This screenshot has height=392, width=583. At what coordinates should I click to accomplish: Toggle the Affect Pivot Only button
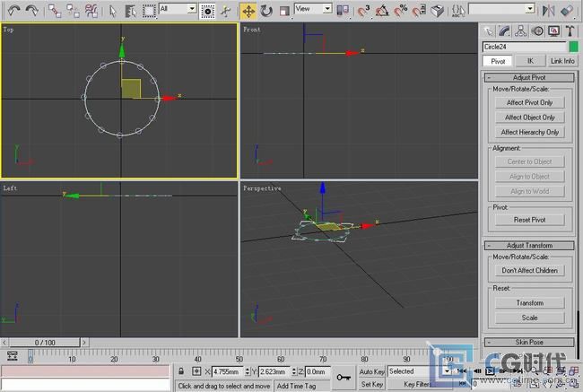(x=529, y=102)
